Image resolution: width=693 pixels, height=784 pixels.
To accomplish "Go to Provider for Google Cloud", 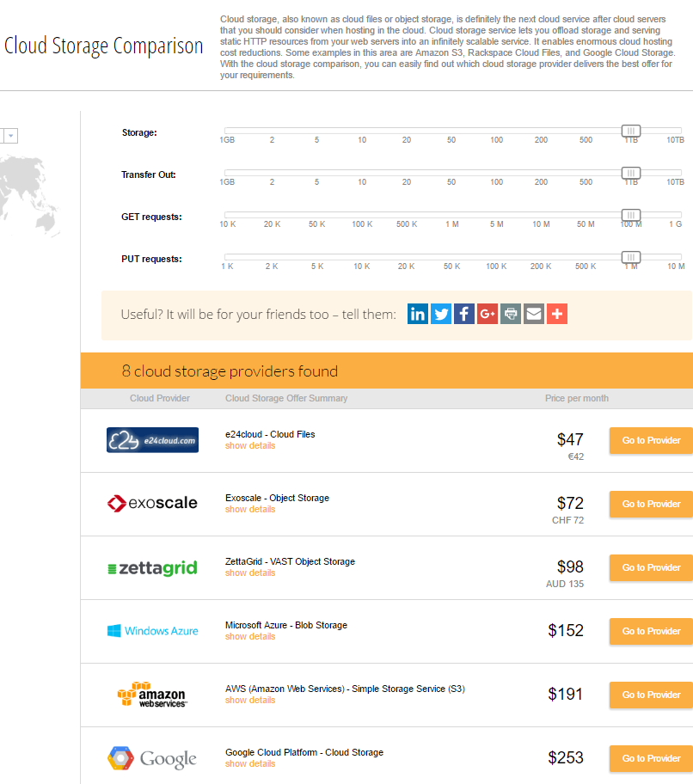I will click(x=651, y=758).
